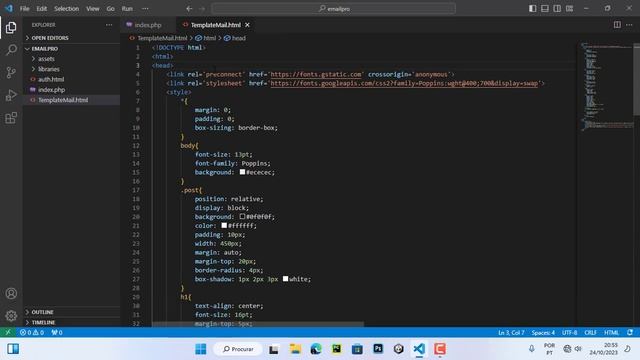Open editor more actions ellipsis

pos(629,25)
